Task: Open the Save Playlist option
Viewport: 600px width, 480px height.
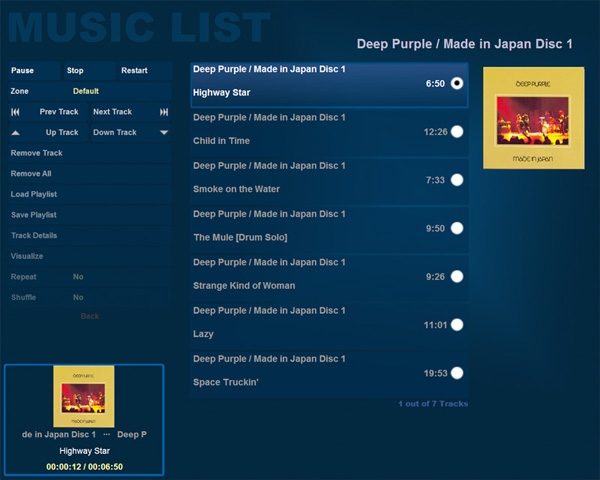Action: [90, 215]
